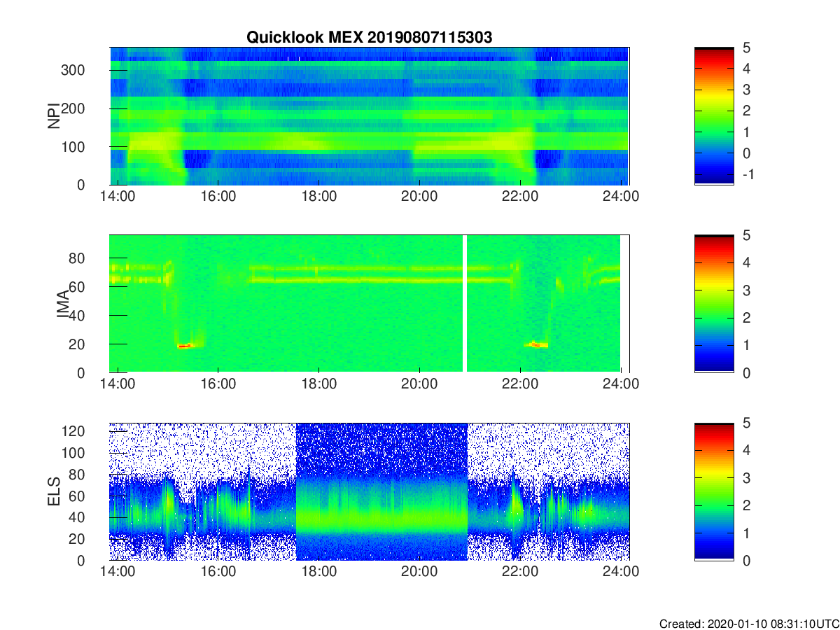This screenshot has height=630, width=840.
Task: Click the Created timestamp text at bottom right
Action: pyautogui.click(x=749, y=624)
